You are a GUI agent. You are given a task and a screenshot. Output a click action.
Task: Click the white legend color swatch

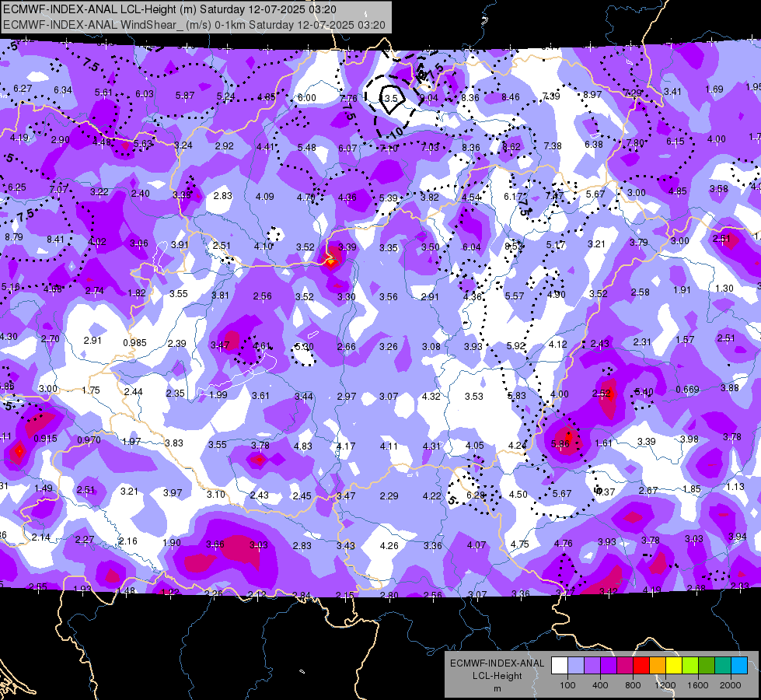[x=560, y=666]
